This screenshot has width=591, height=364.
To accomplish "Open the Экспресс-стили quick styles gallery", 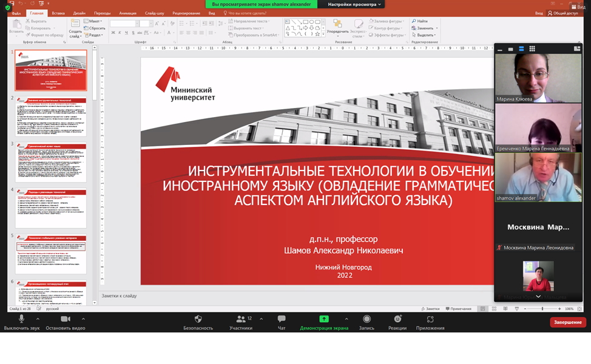I will 358,29.
